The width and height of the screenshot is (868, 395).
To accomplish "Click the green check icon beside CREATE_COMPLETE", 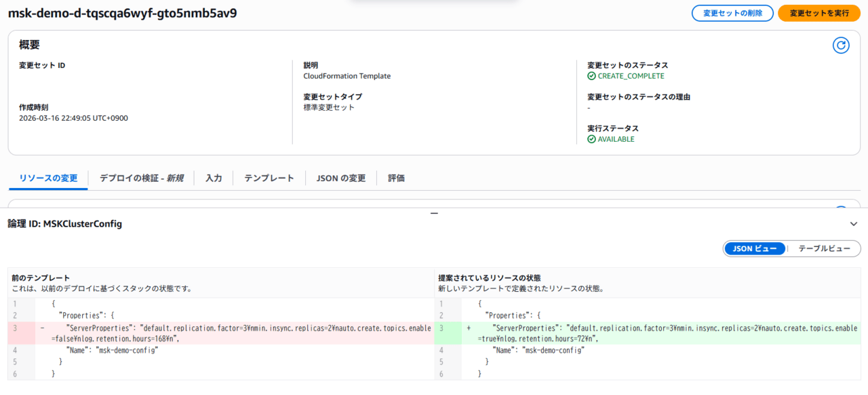I will 591,76.
